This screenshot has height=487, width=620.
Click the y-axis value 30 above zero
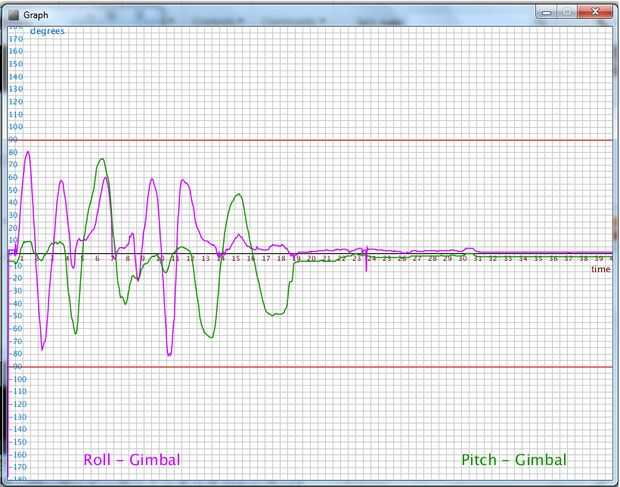click(x=13, y=215)
